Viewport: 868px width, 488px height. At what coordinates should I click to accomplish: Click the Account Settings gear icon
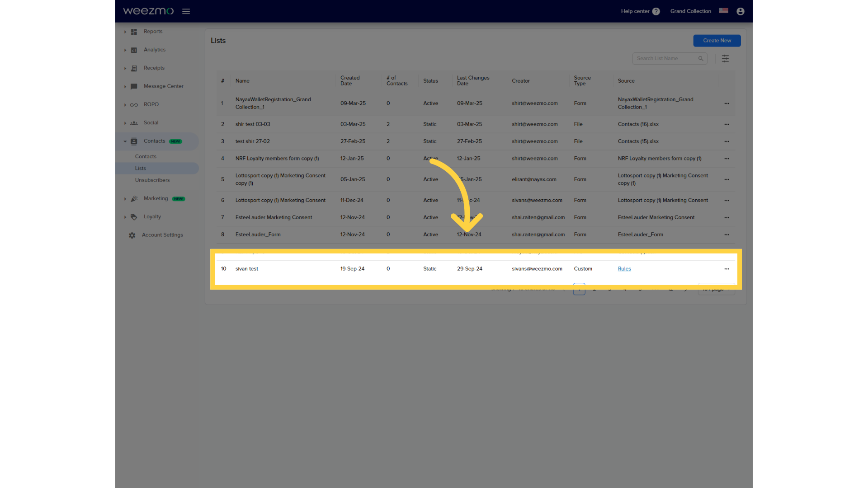pyautogui.click(x=132, y=235)
